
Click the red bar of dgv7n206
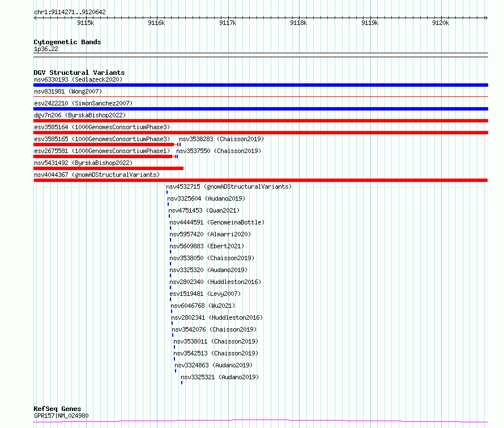click(x=260, y=121)
